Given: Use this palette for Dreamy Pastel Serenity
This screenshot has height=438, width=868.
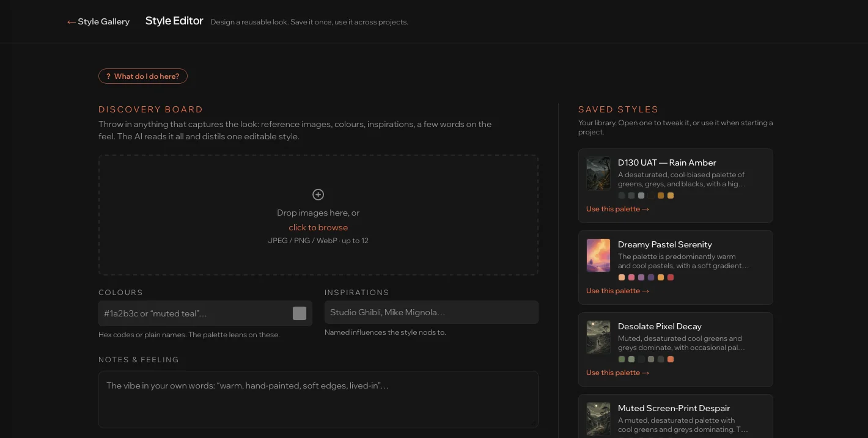Looking at the screenshot, I should [617, 291].
